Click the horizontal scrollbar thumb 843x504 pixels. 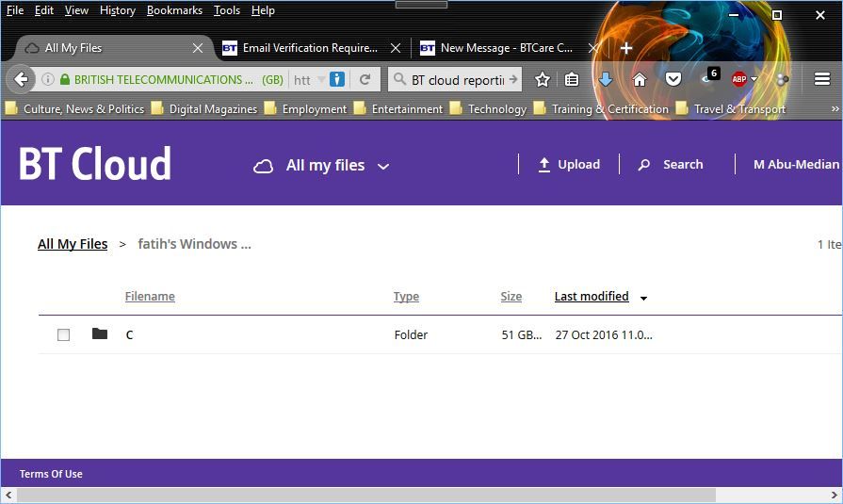coord(365,495)
